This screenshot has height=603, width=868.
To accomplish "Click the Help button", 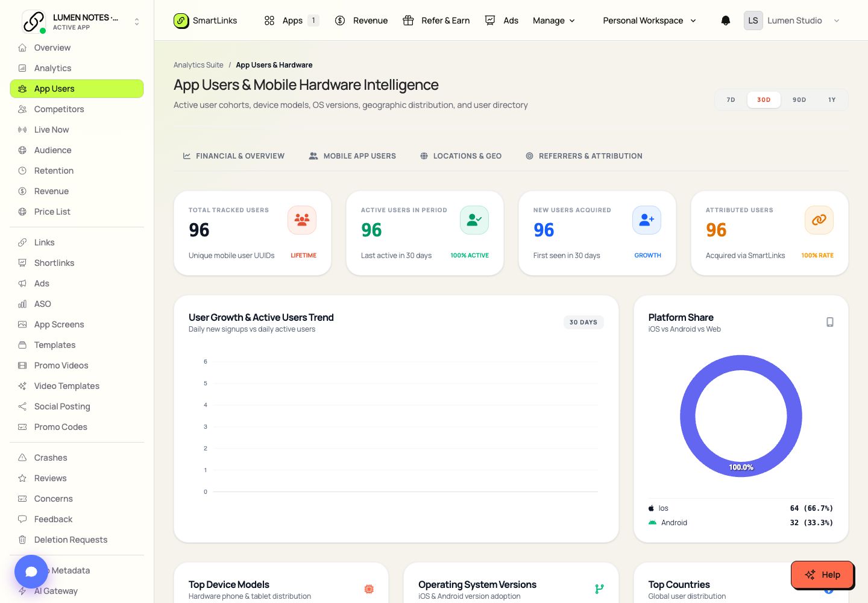I will pyautogui.click(x=822, y=575).
